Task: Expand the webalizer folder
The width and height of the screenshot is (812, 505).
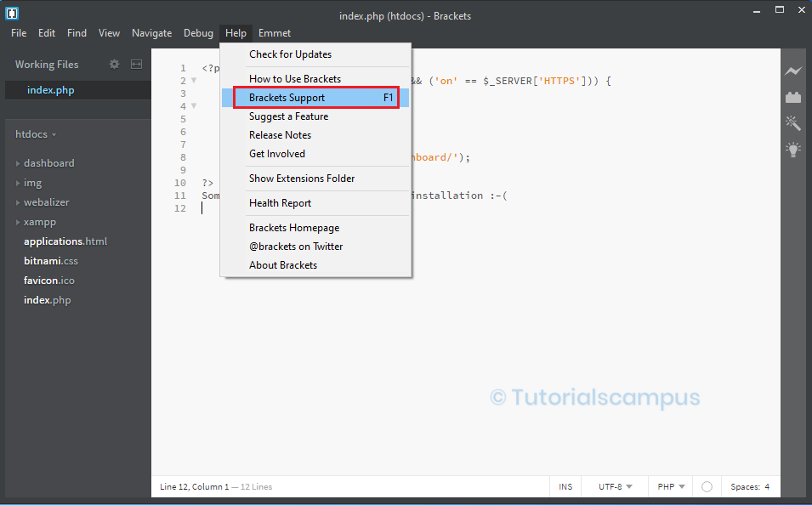Action: (x=18, y=202)
